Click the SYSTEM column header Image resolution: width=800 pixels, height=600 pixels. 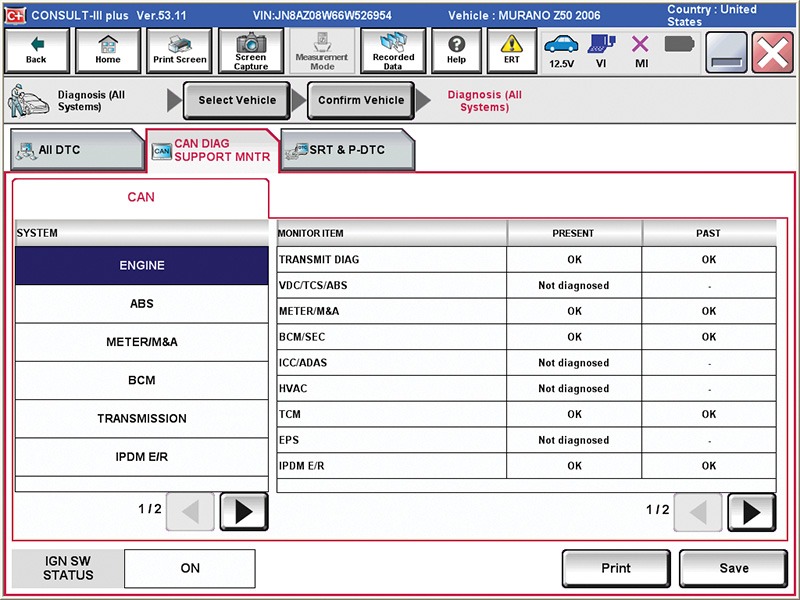point(142,233)
